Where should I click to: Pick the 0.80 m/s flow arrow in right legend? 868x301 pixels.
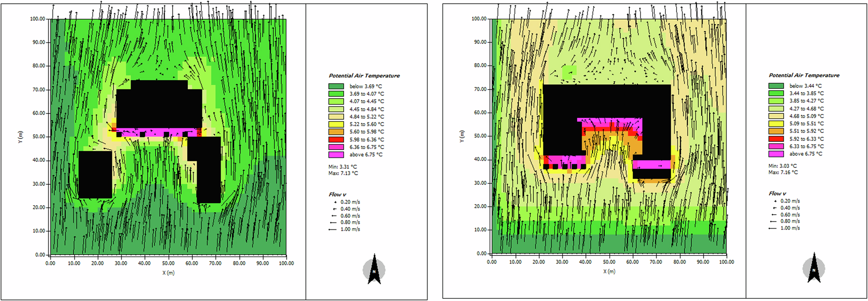point(773,221)
